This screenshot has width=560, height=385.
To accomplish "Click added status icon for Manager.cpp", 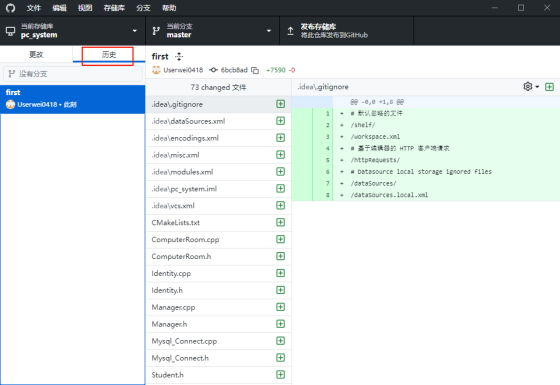I will click(x=281, y=307).
